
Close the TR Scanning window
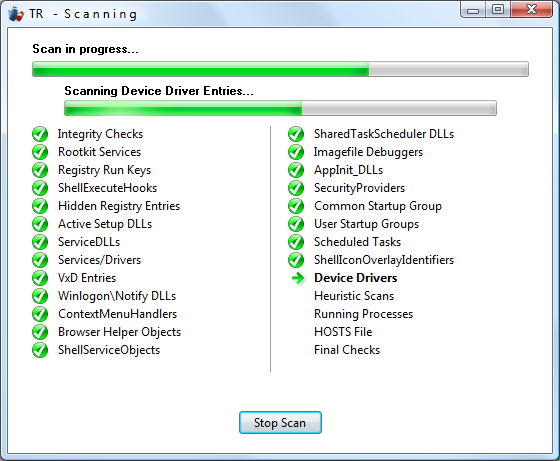tap(531, 10)
